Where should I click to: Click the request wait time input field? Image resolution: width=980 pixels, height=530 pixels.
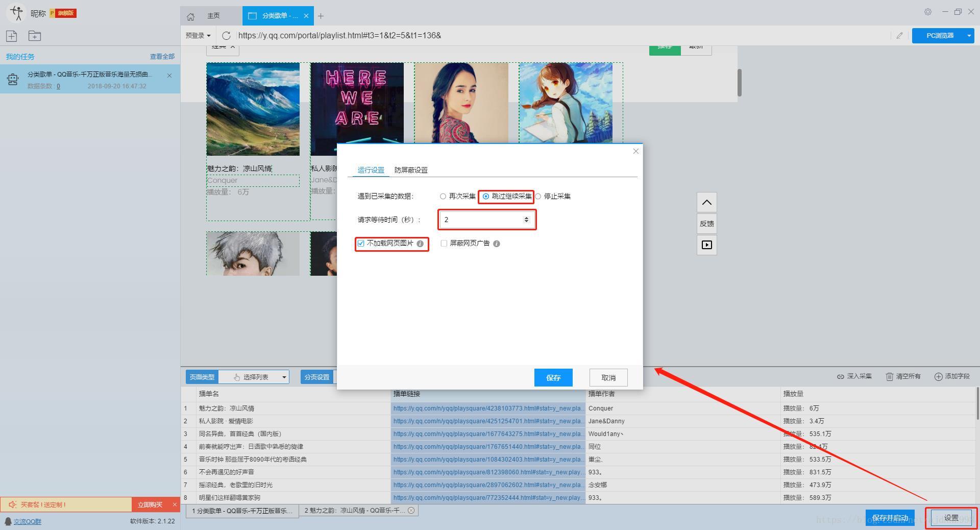486,220
